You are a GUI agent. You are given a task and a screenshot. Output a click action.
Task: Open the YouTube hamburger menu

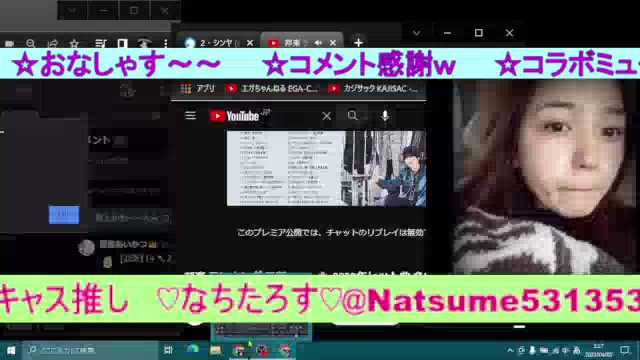pyautogui.click(x=190, y=116)
